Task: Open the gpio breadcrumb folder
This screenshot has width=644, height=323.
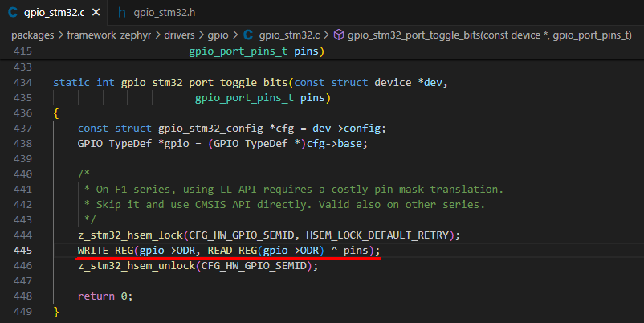Action: pyautogui.click(x=218, y=35)
